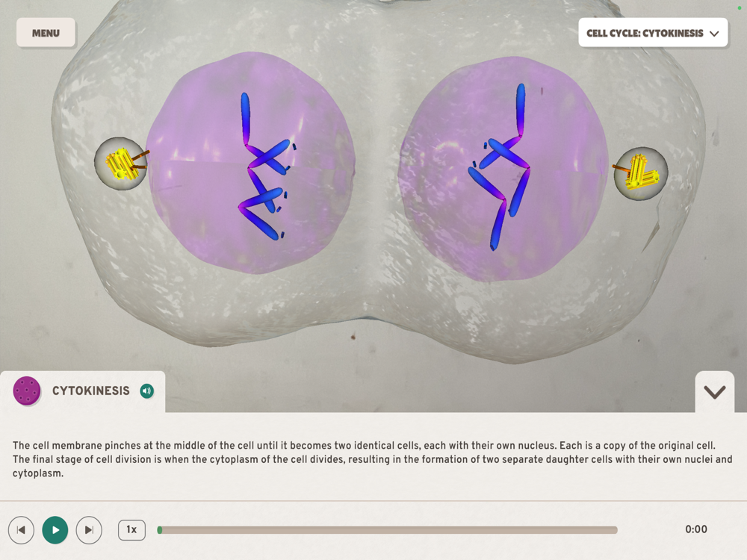Expand the Cell Cycle: Cytokinesis dropdown
The height and width of the screenshot is (560, 747).
(x=653, y=33)
